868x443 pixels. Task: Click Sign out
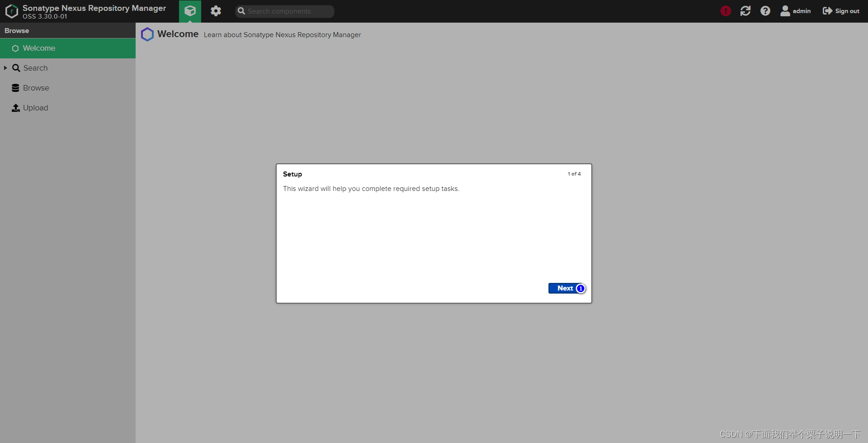click(841, 11)
